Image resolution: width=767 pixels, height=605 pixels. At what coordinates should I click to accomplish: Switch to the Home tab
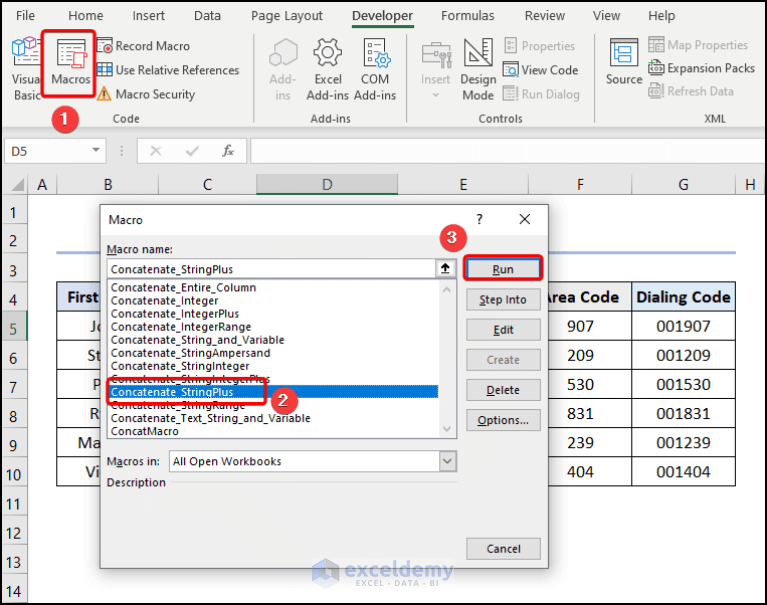86,16
